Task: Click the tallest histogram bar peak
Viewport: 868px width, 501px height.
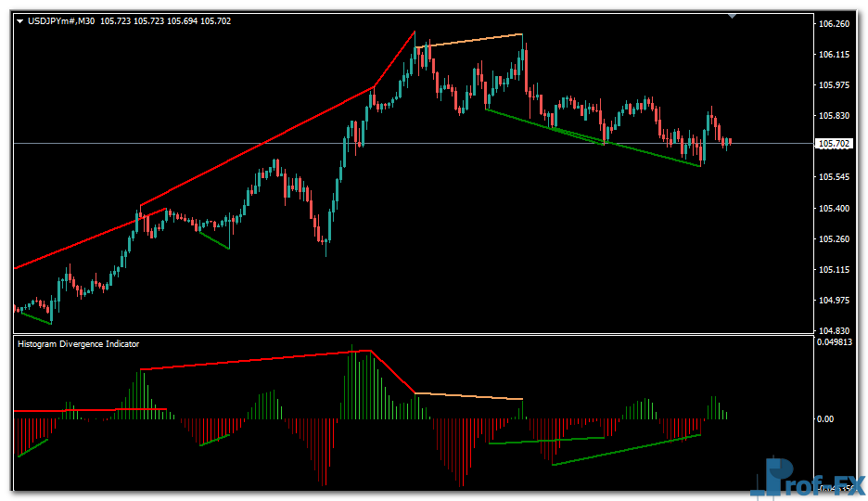Action: [x=354, y=351]
